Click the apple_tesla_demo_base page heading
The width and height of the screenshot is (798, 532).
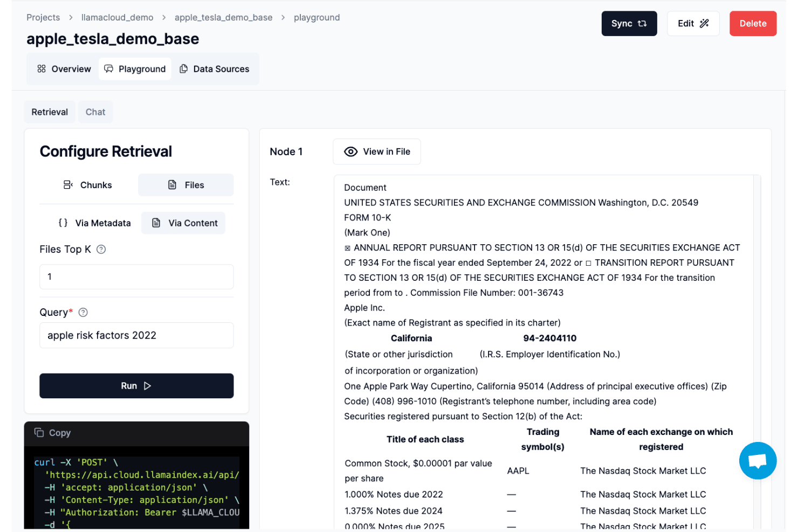coord(113,39)
